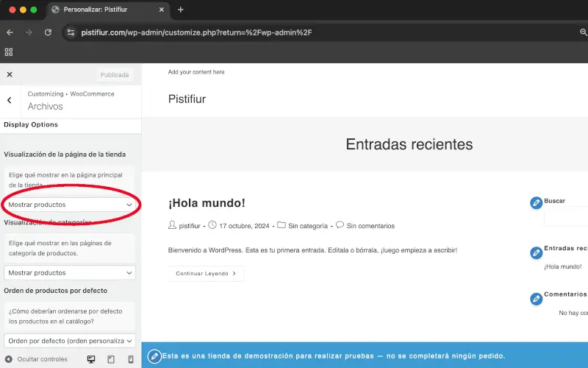Image resolution: width=588 pixels, height=368 pixels.
Task: Switch preview to mobile device
Action: 131,359
